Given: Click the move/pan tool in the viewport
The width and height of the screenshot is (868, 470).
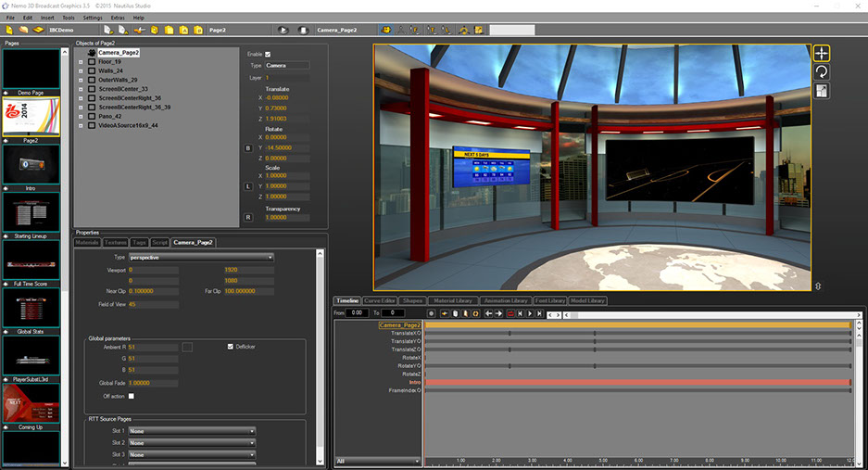Looking at the screenshot, I should click(822, 53).
